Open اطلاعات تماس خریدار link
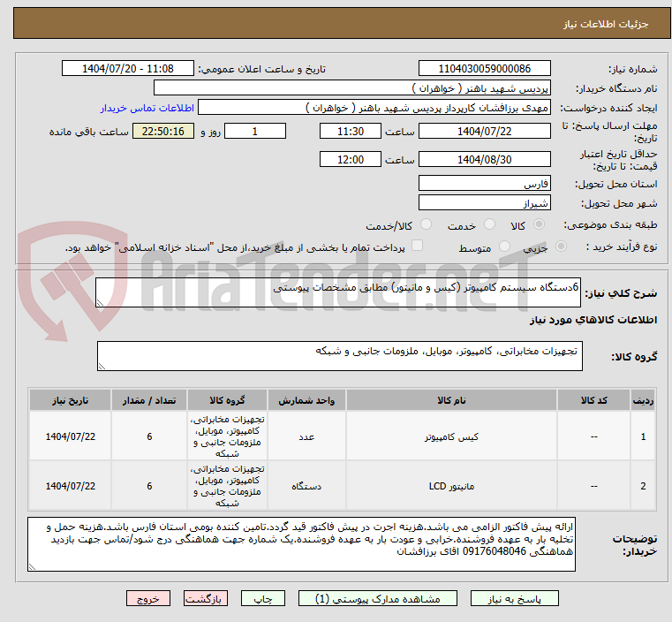 pos(147,108)
